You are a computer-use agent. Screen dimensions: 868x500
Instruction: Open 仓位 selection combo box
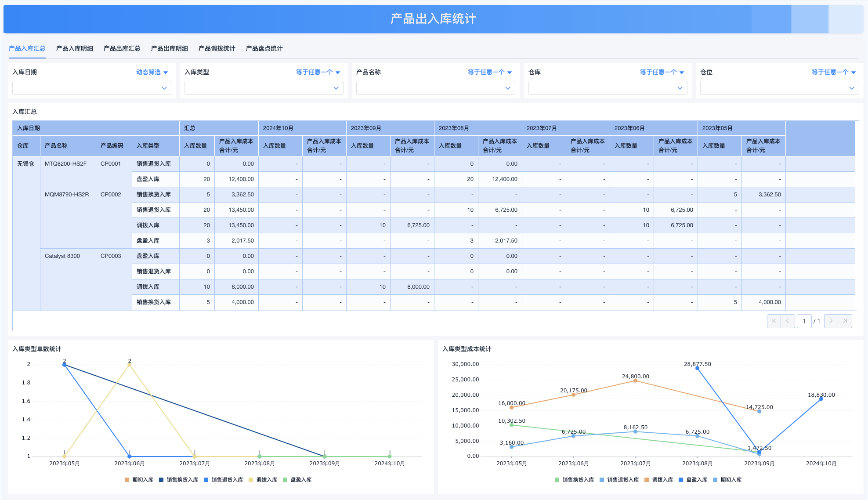pyautogui.click(x=779, y=88)
